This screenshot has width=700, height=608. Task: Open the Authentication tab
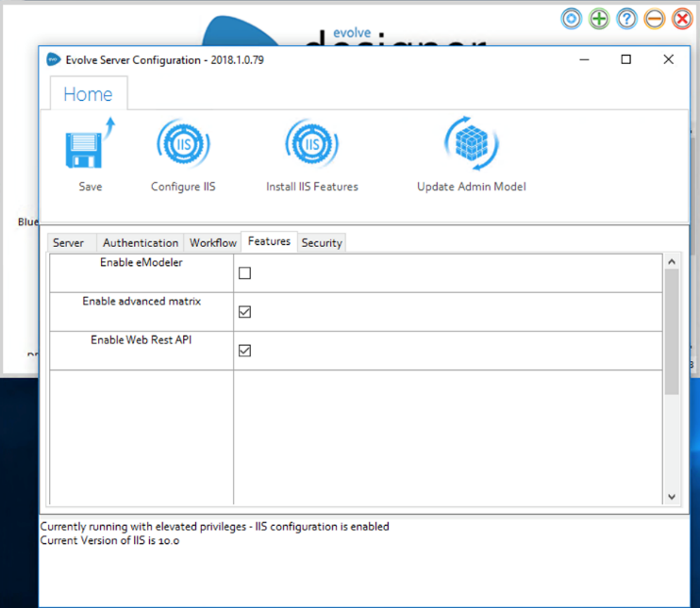click(141, 243)
